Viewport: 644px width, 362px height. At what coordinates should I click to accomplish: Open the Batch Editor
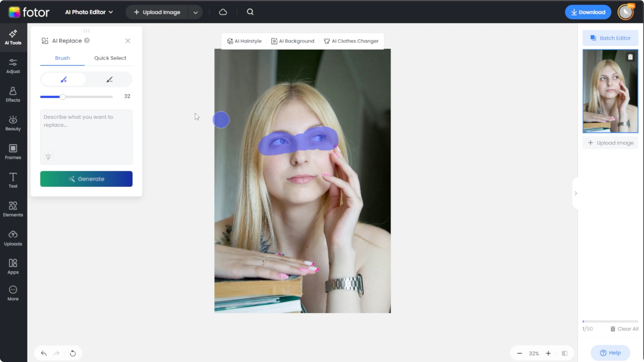coord(611,38)
